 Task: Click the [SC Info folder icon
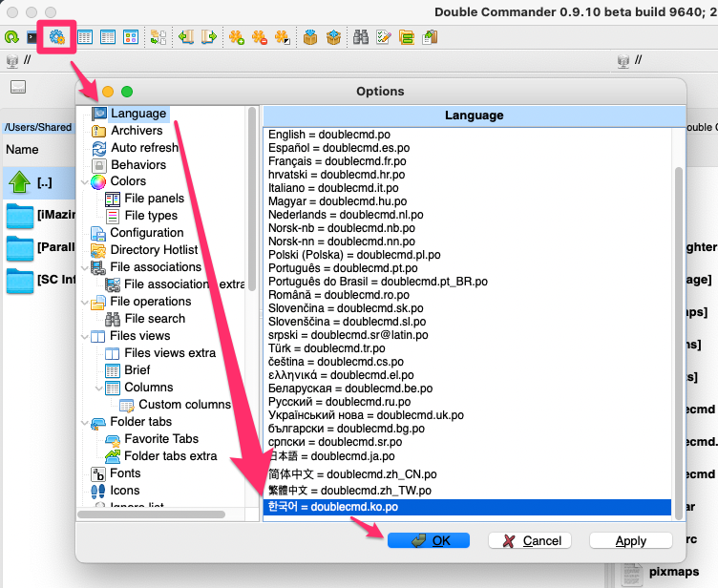click(x=20, y=281)
